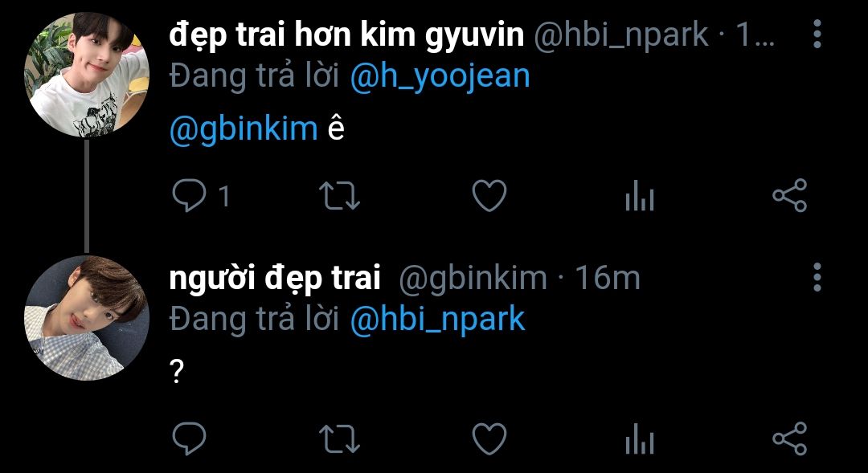Like the gbinkim question mark tweet
868x473 pixels.
click(x=489, y=438)
